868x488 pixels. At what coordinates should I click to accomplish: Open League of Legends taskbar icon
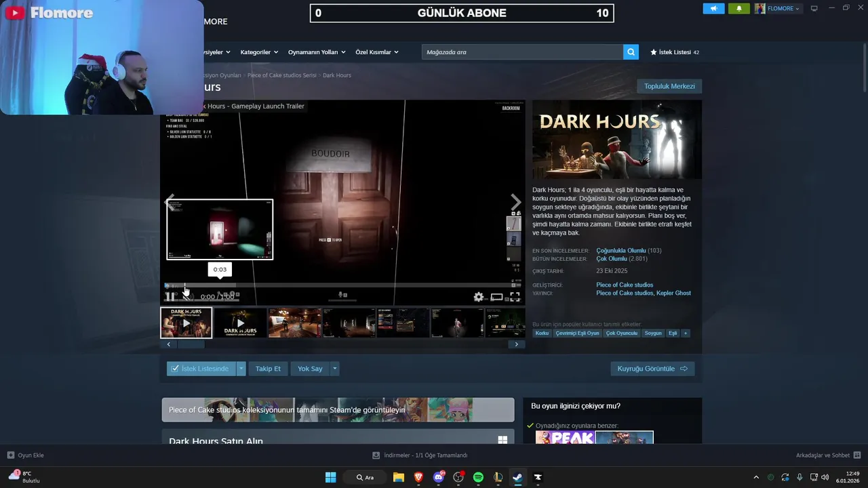point(498,477)
